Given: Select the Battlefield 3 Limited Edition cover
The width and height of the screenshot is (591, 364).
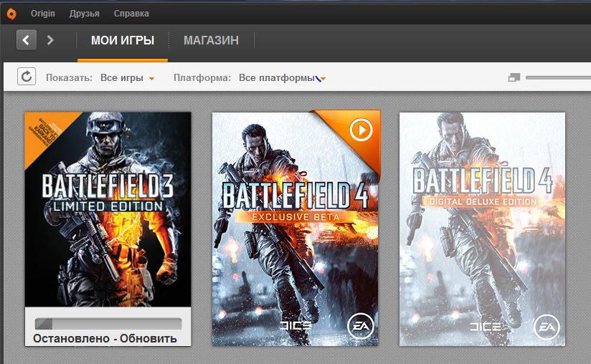Looking at the screenshot, I should click(x=108, y=209).
